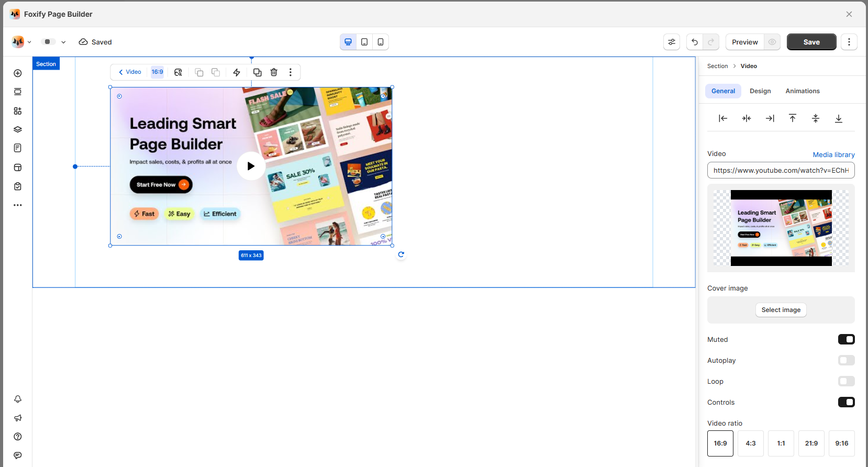Open the chat support icon
Image resolution: width=868 pixels, height=467 pixels.
point(18,455)
